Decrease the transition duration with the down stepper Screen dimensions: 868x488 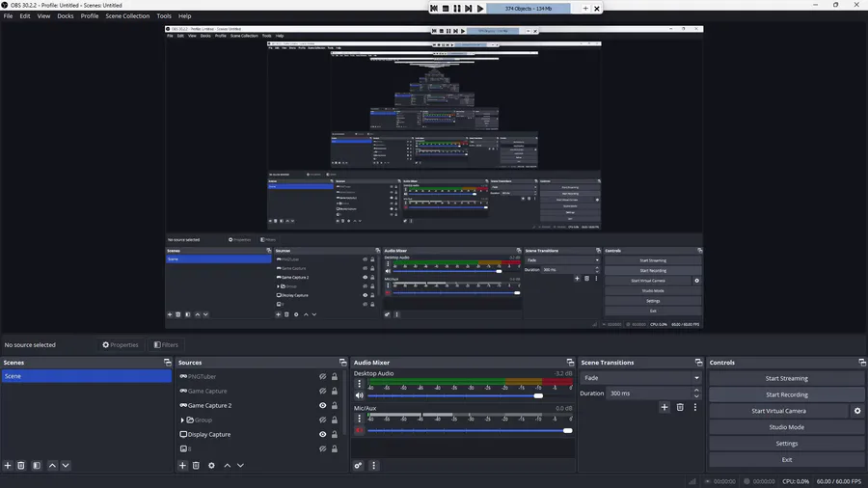click(696, 396)
